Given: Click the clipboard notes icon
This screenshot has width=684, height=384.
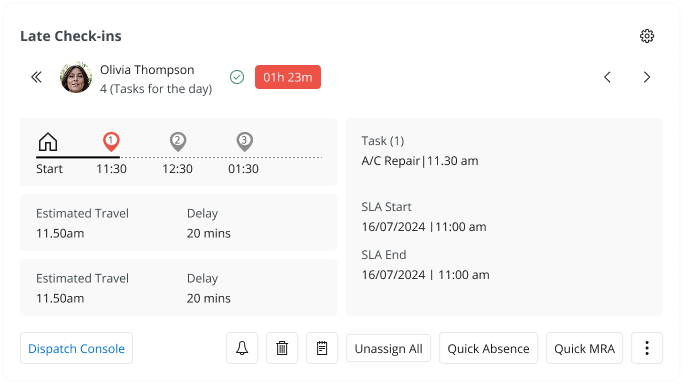Looking at the screenshot, I should tap(322, 348).
